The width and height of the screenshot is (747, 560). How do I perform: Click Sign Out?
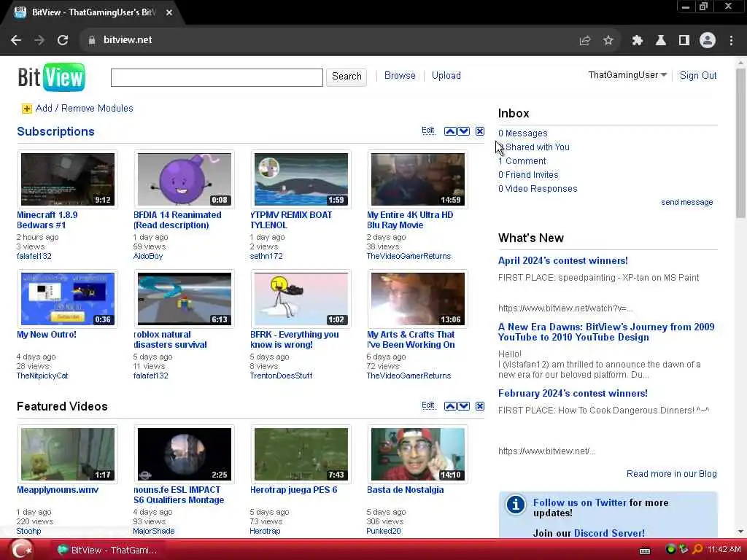click(x=698, y=76)
